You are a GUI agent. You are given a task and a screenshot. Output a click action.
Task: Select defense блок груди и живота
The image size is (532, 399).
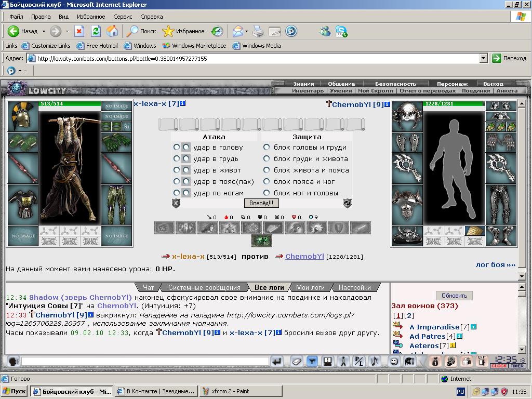pos(267,158)
